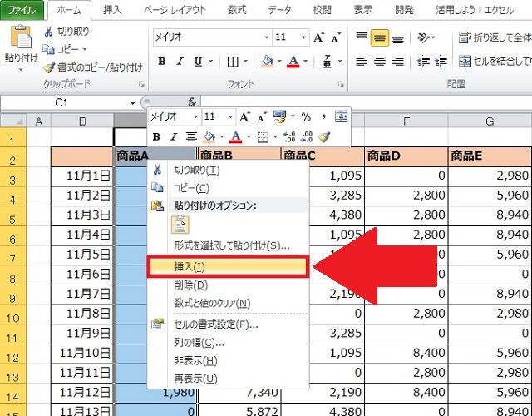The width and height of the screenshot is (532, 416).
Task: Choose Cut (切り取り) in context menu
Action: tap(228, 170)
